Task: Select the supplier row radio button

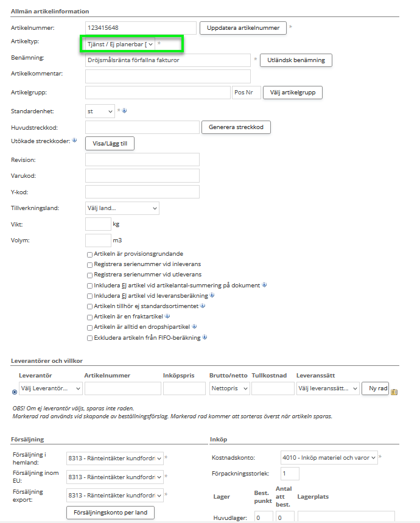Action: [15, 391]
